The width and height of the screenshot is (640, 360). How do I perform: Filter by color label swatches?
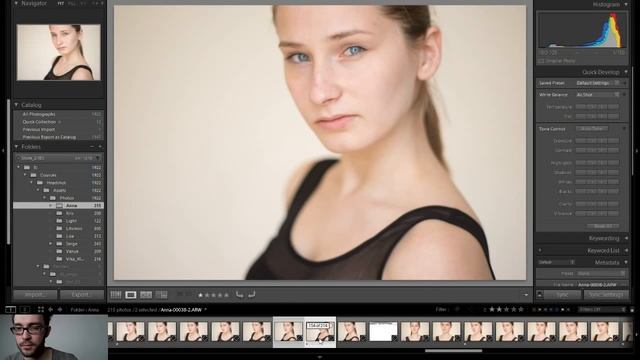pos(551,310)
